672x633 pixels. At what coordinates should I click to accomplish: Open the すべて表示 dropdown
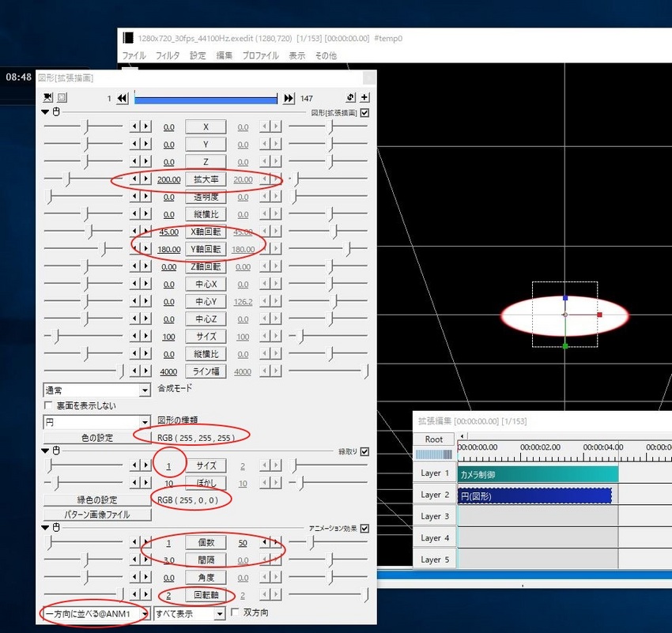(x=190, y=614)
